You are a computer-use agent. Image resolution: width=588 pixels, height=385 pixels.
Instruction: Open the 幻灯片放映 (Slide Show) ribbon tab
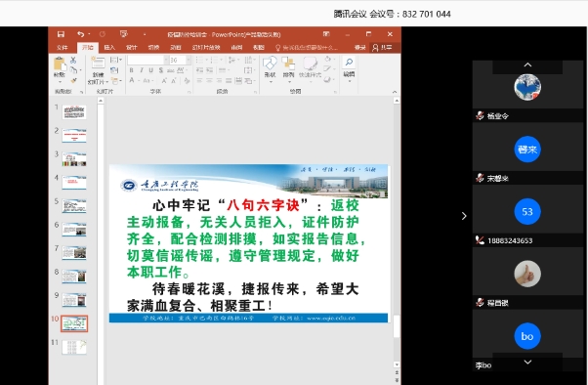click(206, 48)
